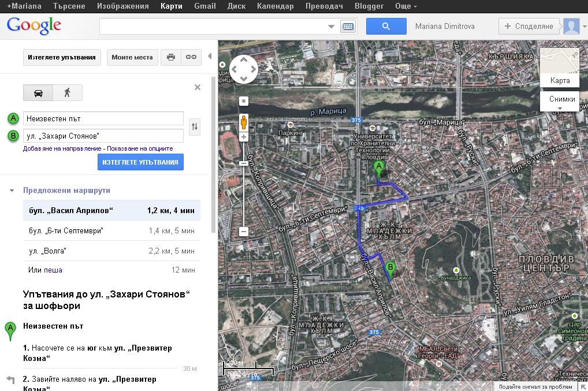This screenshot has height=391, width=588.
Task: Close the directions panel X
Action: pyautogui.click(x=198, y=87)
